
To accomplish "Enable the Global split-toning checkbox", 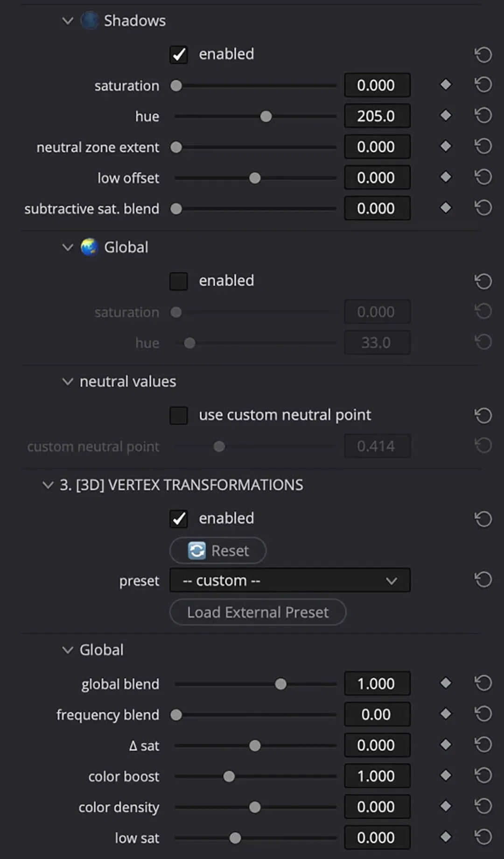I will [x=178, y=281].
